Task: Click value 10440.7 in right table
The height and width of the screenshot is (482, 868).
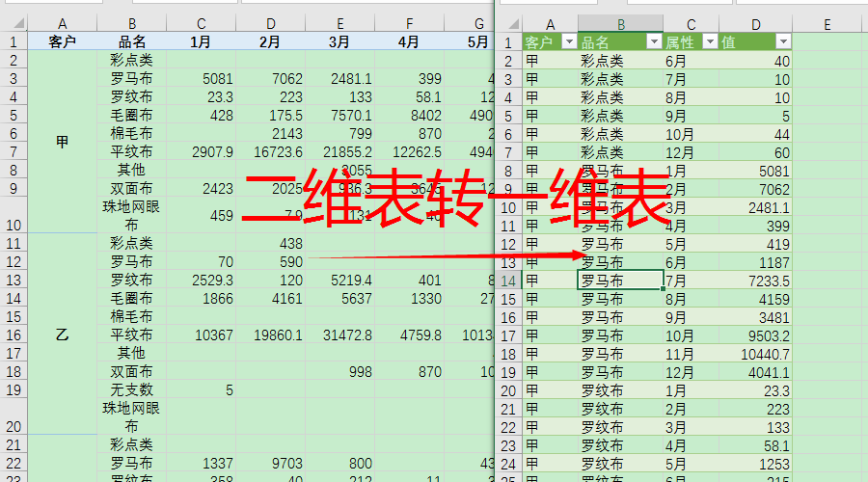Action: tap(755, 354)
